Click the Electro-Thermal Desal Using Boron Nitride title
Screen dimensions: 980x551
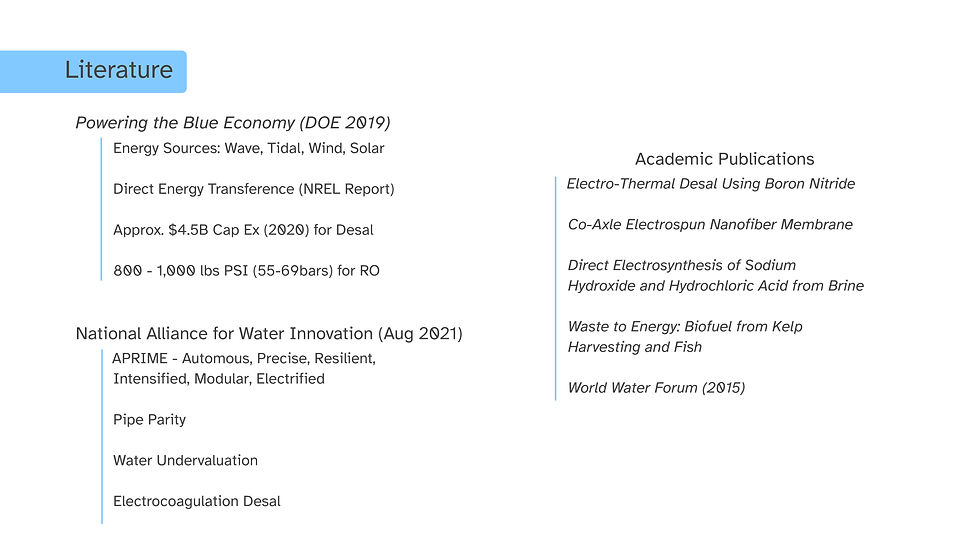pos(710,184)
